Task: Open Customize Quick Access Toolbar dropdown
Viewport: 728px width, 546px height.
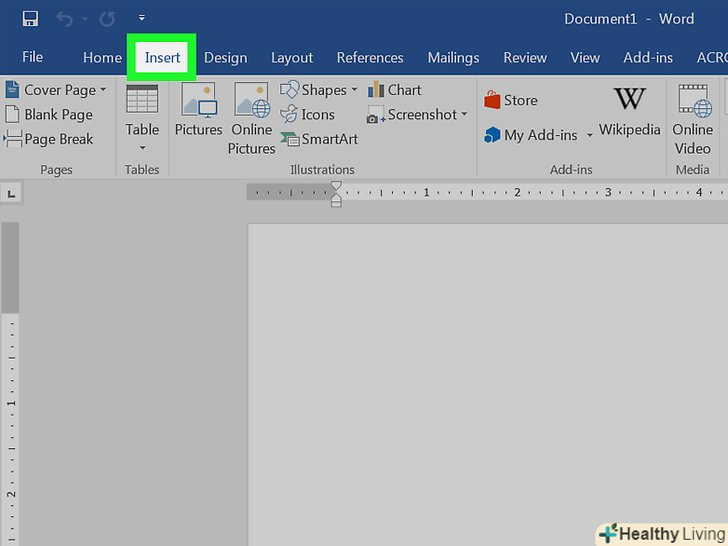Action: 141,18
